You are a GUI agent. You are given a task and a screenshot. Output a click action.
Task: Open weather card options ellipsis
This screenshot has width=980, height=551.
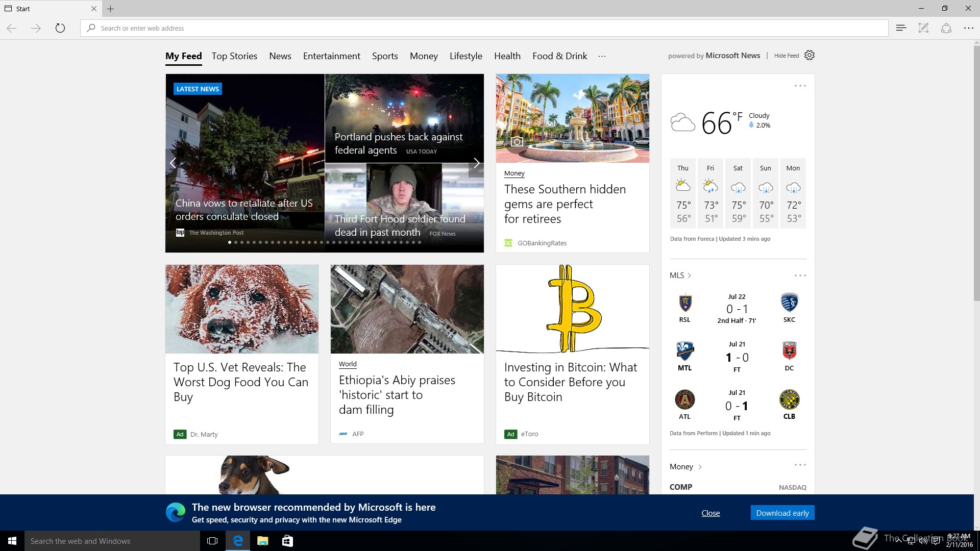point(800,86)
